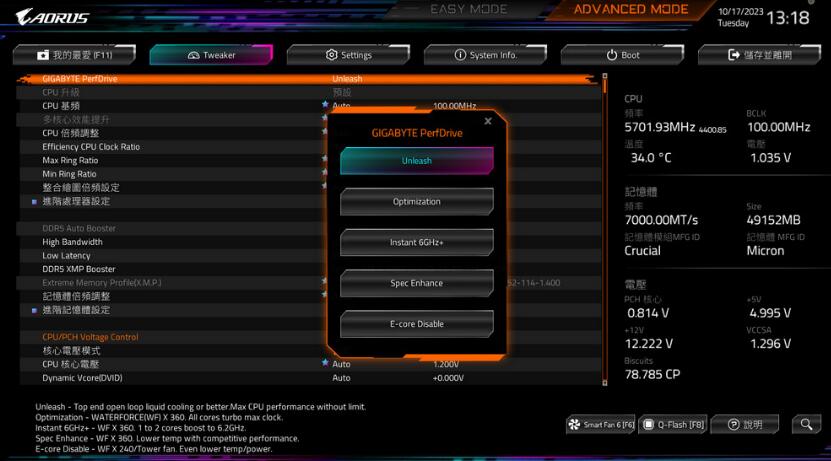831x461 pixels.
Task: Switch to EASY MODE
Action: [x=468, y=10]
